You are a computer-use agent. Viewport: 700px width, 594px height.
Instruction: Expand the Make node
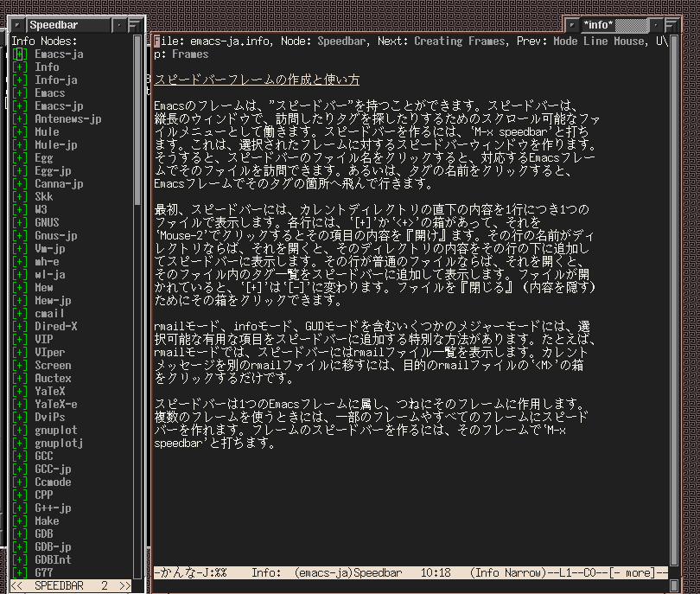[x=20, y=521]
